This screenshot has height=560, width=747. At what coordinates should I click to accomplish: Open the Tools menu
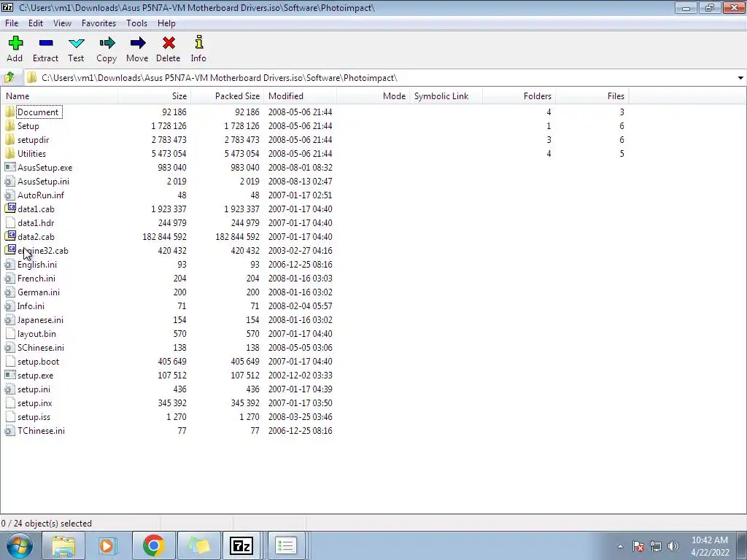tap(136, 23)
